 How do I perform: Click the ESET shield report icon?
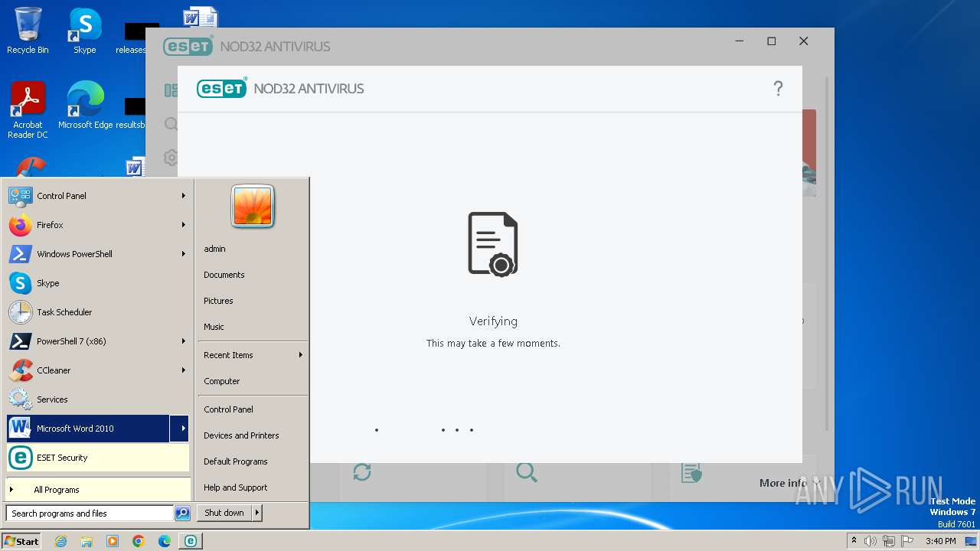coord(691,473)
